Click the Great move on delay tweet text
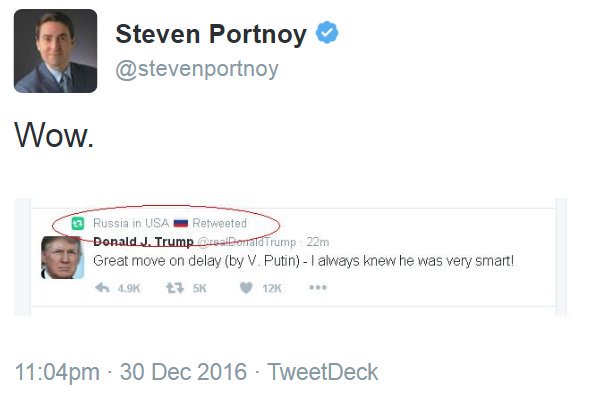Image resolution: width=590 pixels, height=399 pixels. point(303,261)
